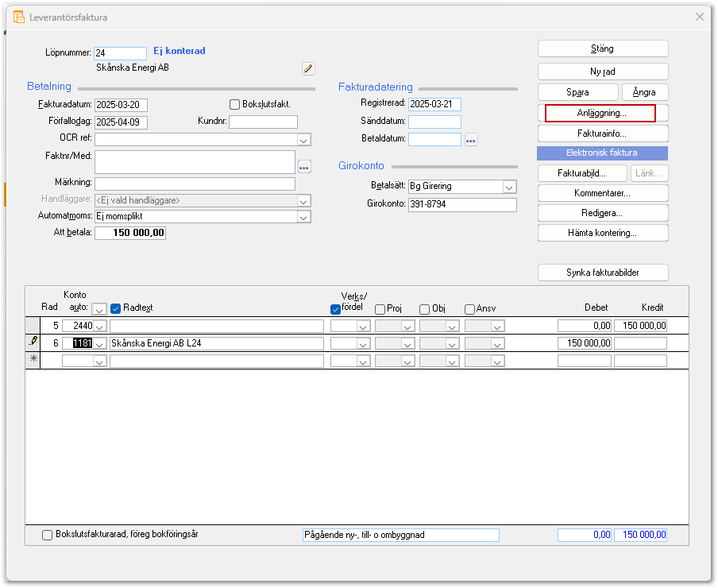Image resolution: width=718 pixels, height=588 pixels.
Task: Enable the Proj column checkbox
Action: 380,310
